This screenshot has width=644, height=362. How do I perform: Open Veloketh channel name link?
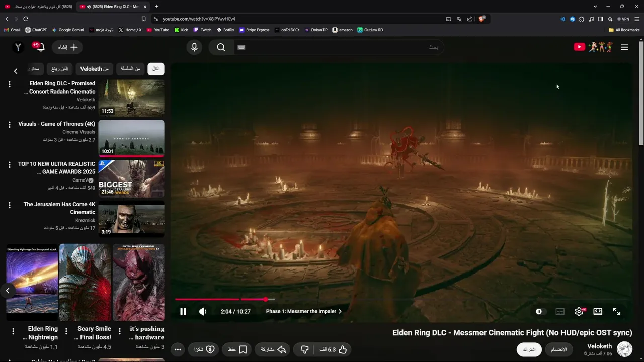click(x=599, y=346)
